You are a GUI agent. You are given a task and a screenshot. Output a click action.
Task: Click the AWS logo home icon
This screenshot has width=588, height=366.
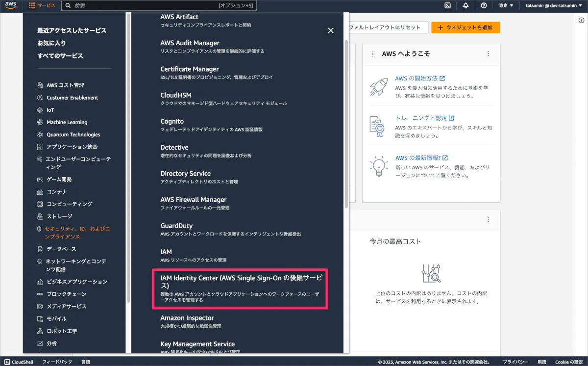11,6
